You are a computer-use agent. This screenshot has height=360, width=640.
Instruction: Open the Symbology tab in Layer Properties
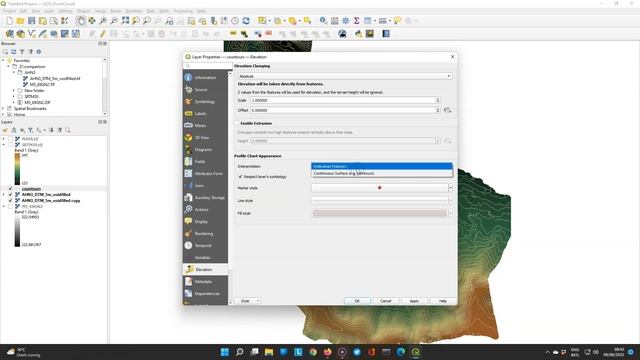click(205, 102)
